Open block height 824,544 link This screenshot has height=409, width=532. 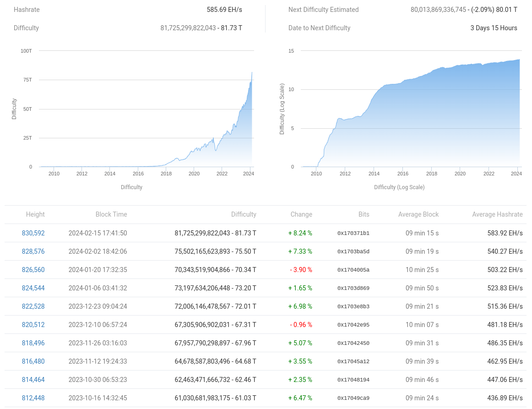pyautogui.click(x=33, y=288)
